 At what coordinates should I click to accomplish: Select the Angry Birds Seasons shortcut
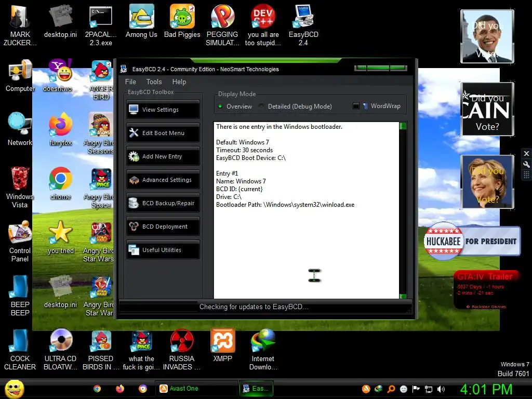(x=99, y=134)
